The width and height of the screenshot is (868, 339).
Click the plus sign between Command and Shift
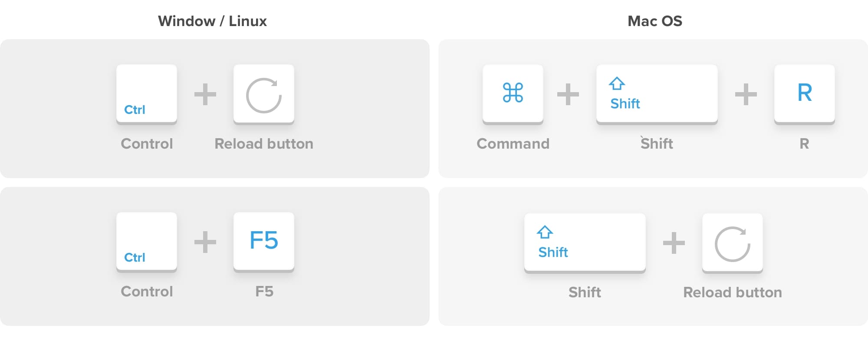568,94
